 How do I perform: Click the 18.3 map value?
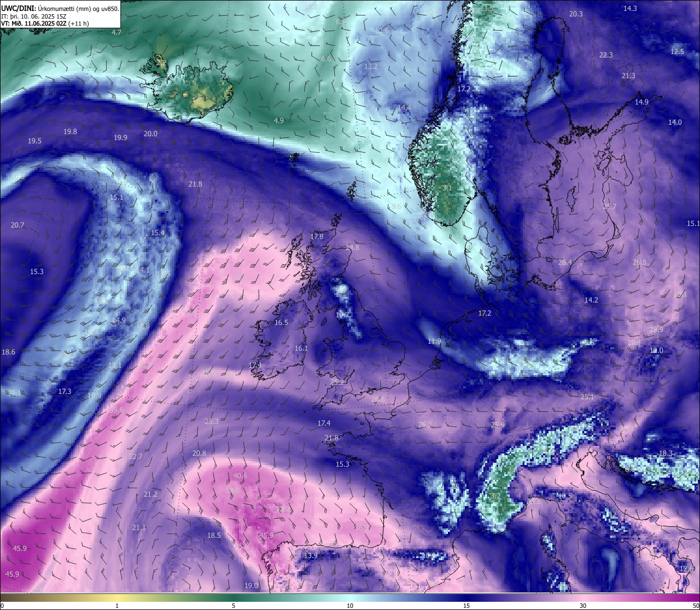pos(666,454)
